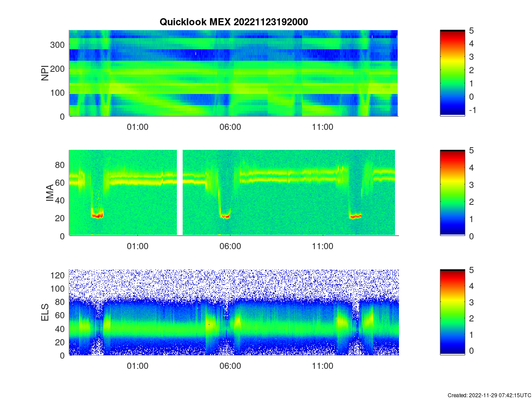Click the white data gap in IMA plot
Screen dimensions: 532x399
180,193
